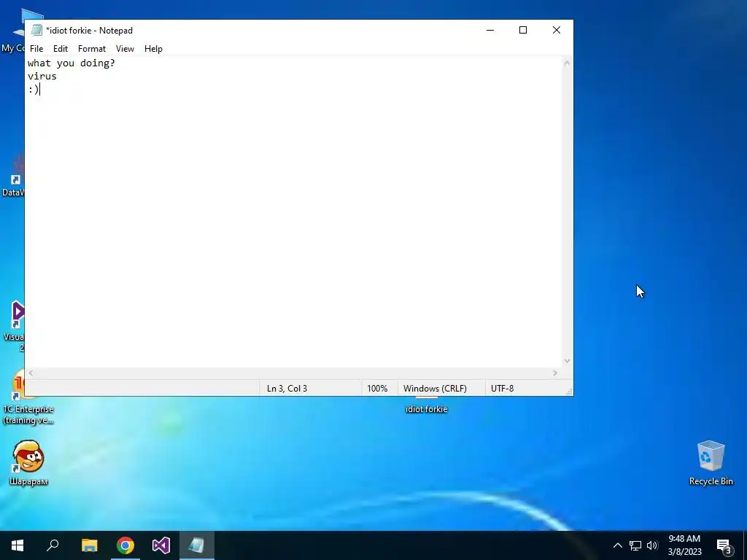Open the Edit menu

[61, 49]
